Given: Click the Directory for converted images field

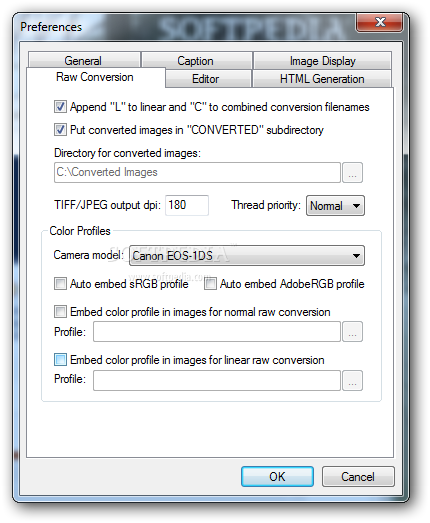Looking at the screenshot, I should point(197,172).
